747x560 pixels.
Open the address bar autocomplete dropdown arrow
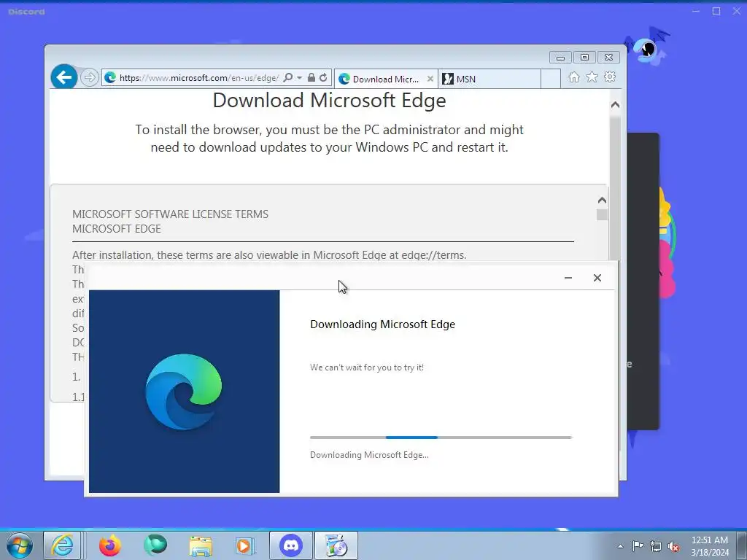click(300, 77)
